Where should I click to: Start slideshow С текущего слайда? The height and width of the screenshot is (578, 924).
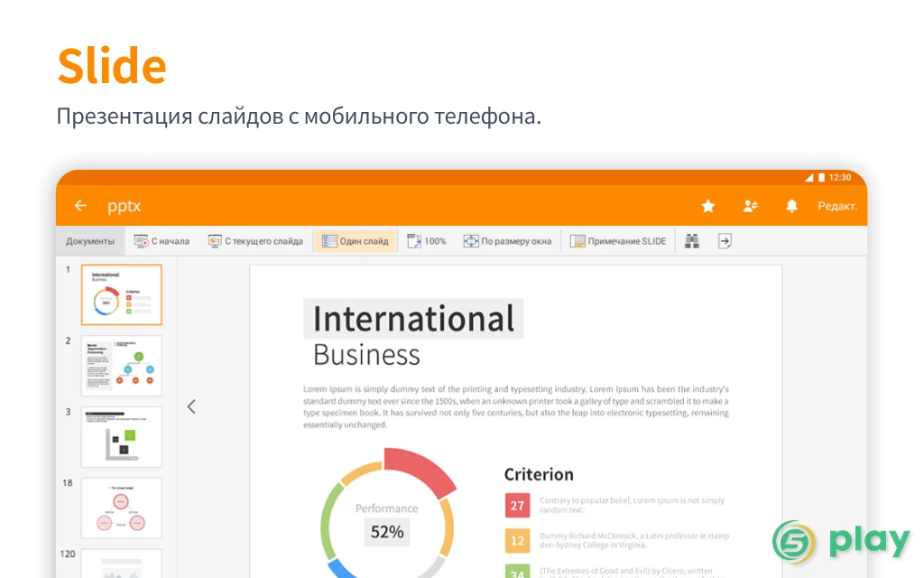point(255,241)
